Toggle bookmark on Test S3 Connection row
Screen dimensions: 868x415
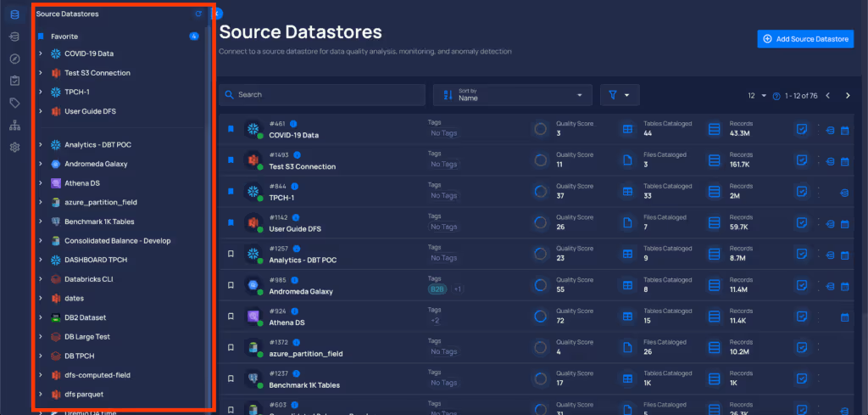tap(231, 160)
